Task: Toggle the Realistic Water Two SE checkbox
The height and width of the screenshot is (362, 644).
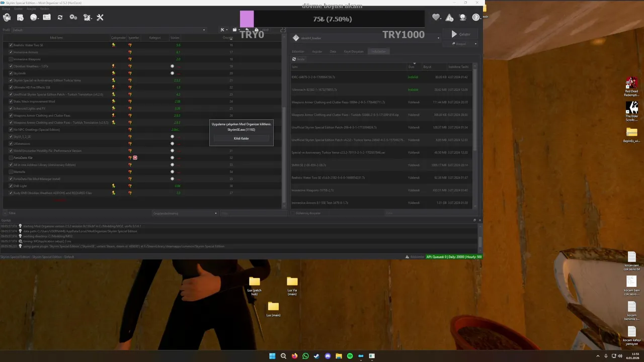Action: click(11, 45)
